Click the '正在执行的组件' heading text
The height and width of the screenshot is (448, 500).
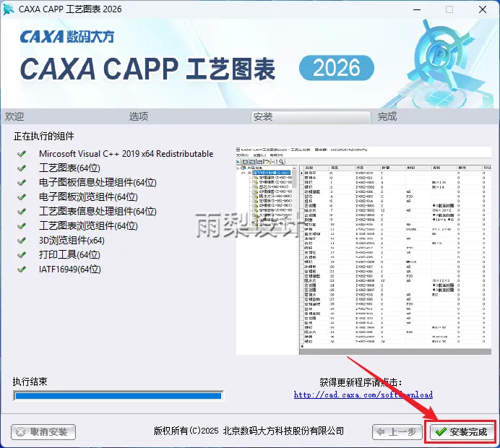43,136
